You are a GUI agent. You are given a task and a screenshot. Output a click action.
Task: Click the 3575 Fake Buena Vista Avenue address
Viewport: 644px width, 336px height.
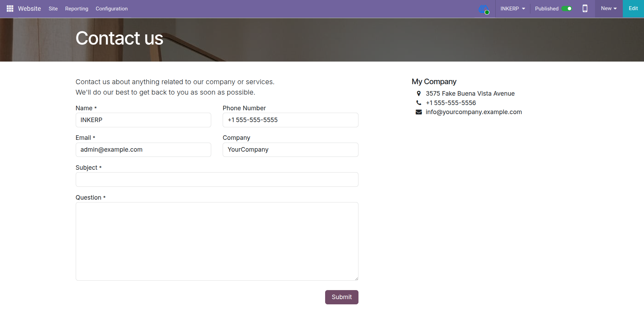point(470,94)
